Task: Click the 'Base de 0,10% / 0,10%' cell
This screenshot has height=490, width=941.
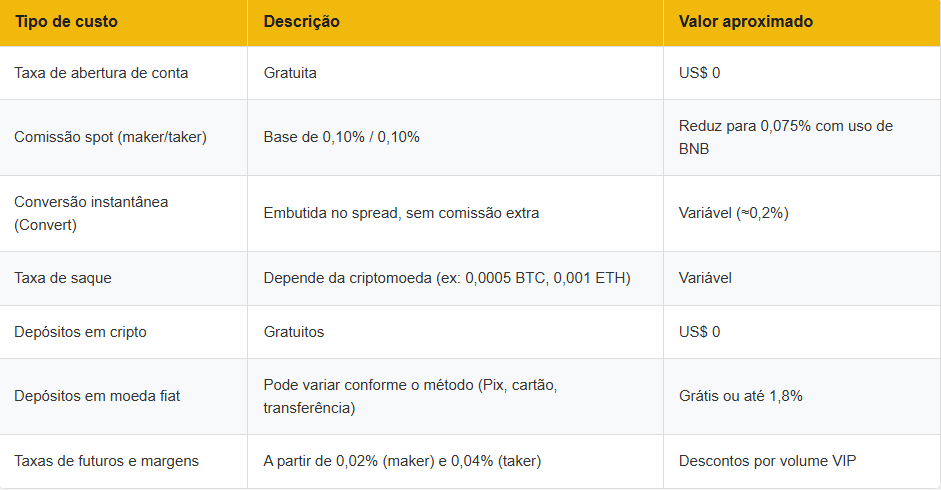Action: pos(342,137)
